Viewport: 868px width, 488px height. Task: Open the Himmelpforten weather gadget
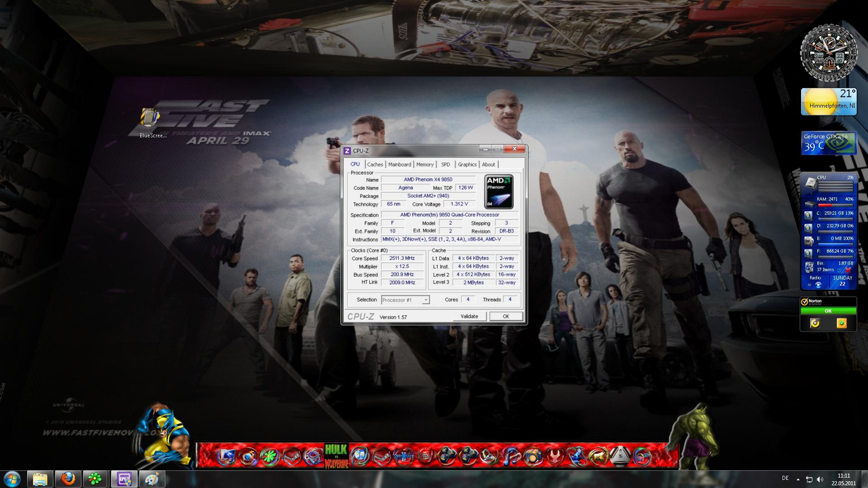pos(828,102)
